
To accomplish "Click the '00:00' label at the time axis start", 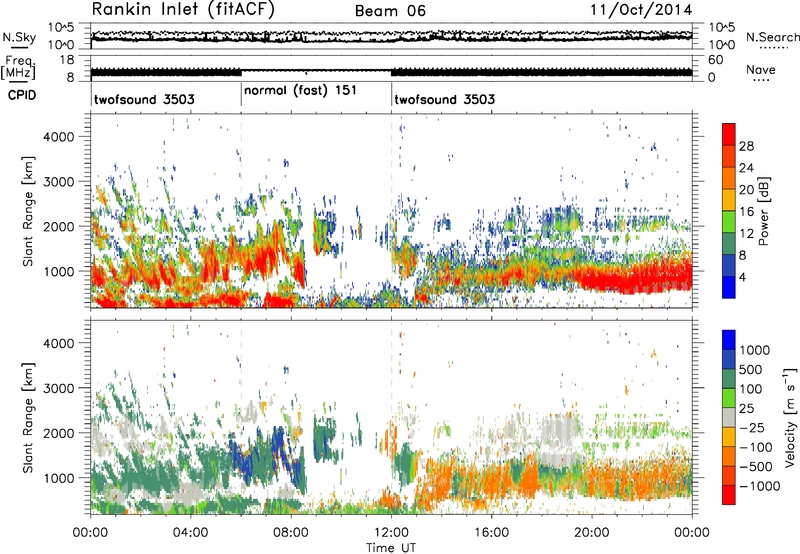I will coord(90,533).
